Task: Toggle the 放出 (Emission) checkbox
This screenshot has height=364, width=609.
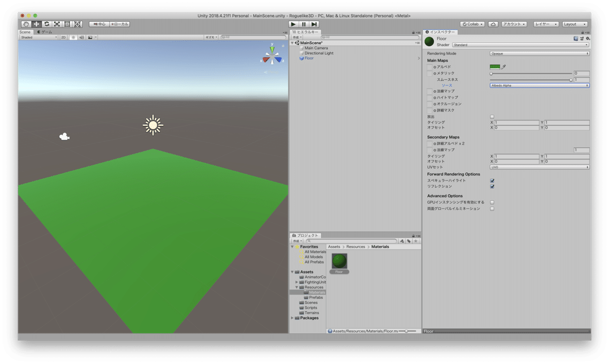Action: coord(492,117)
